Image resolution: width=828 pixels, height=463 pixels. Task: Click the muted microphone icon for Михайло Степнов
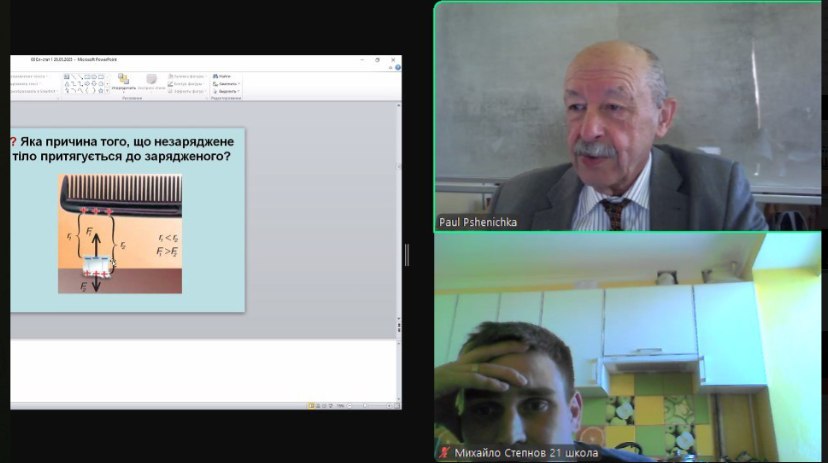click(444, 453)
